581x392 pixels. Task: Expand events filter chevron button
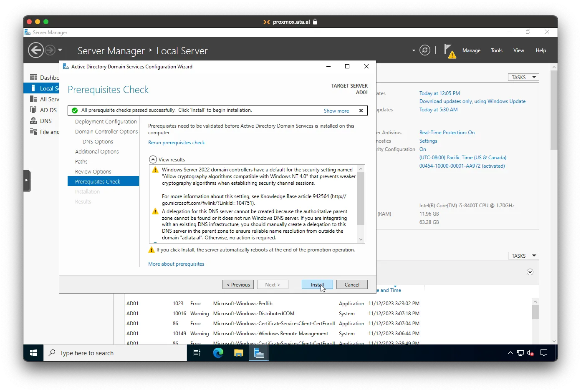pos(530,272)
